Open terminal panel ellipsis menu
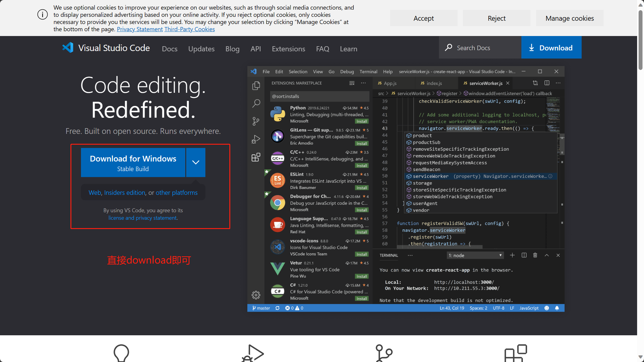 click(x=410, y=255)
